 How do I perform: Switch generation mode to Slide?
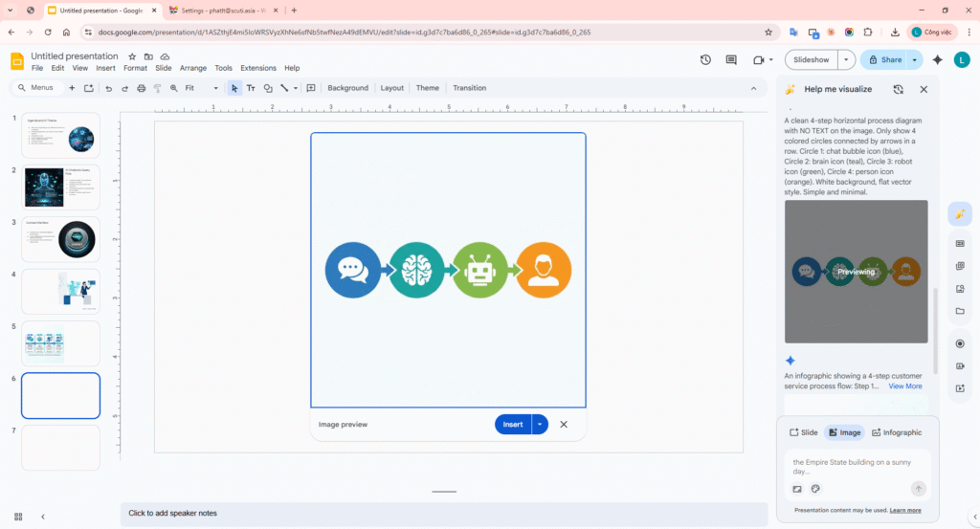(803, 432)
